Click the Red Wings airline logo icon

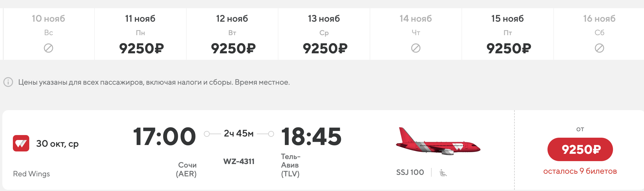(x=21, y=143)
